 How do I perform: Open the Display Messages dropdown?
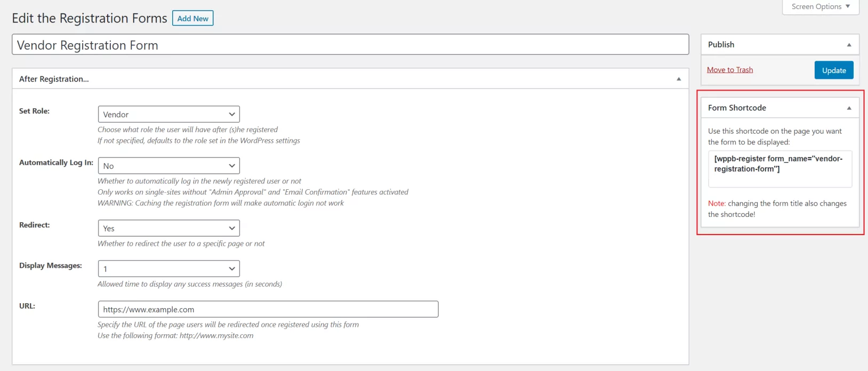click(x=169, y=269)
